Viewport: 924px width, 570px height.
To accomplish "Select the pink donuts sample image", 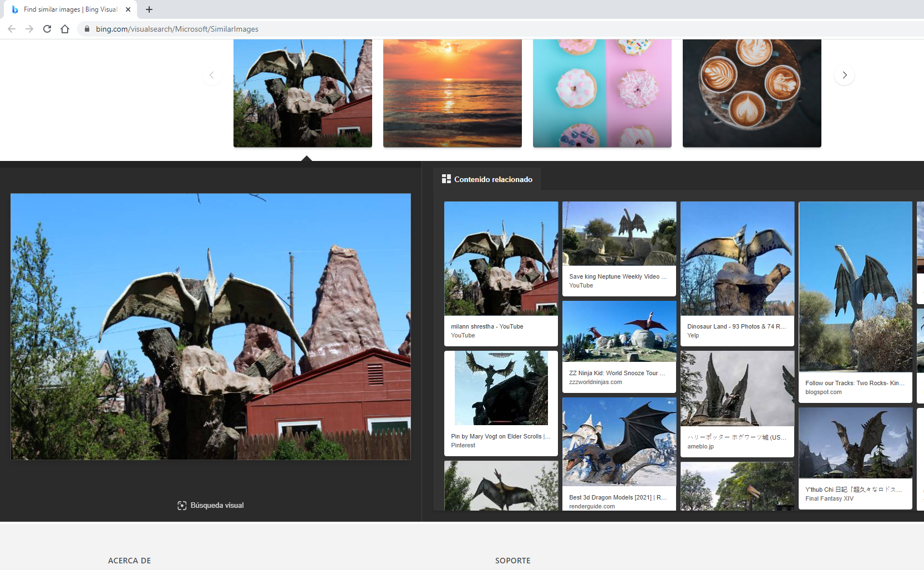I will pyautogui.click(x=602, y=93).
